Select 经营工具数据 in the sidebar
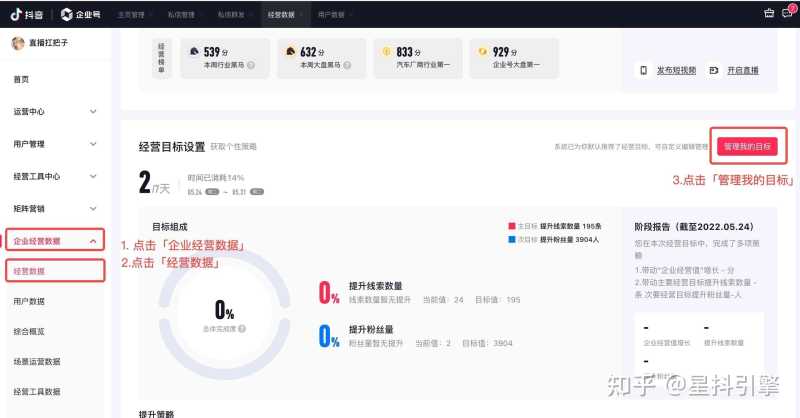 (x=37, y=391)
